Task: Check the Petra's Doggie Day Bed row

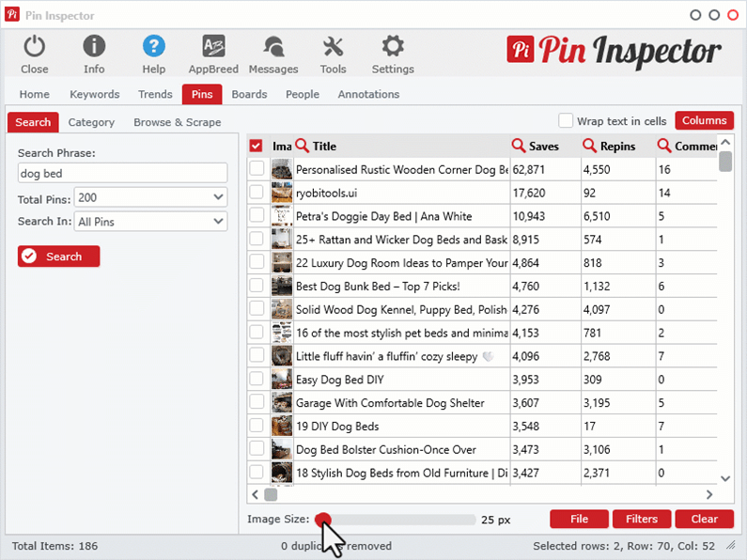Action: (x=257, y=215)
